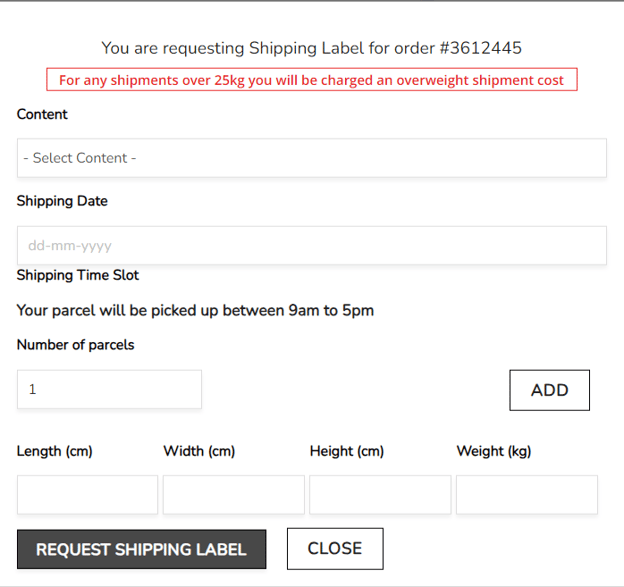This screenshot has height=587, width=624.
Task: Click the Length (cm) input box
Action: pos(87,494)
